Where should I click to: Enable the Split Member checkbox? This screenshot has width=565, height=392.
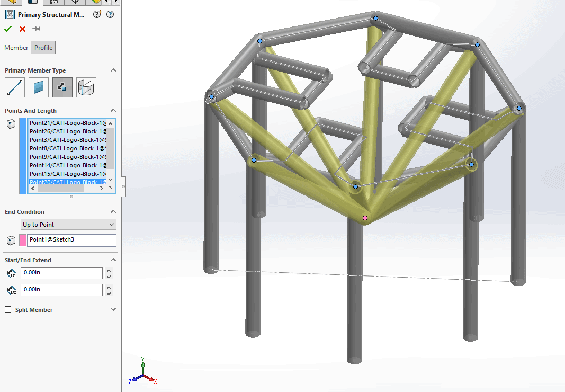coord(8,309)
